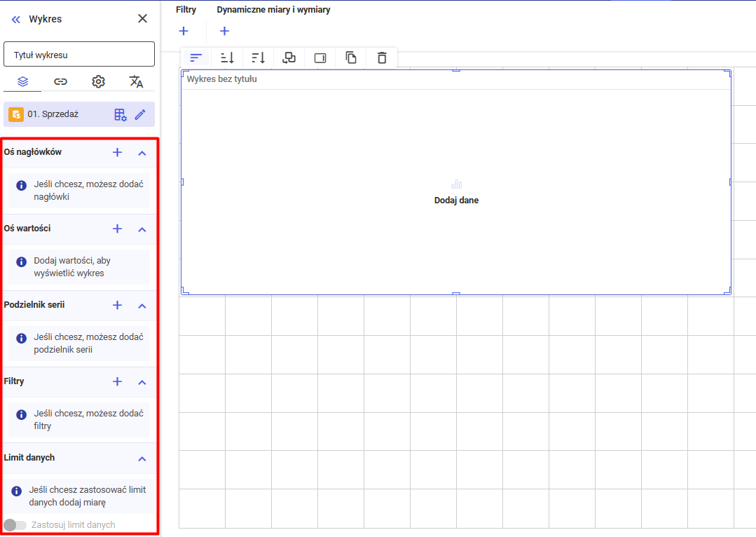Collapse the Oś wartości section
This screenshot has height=537, width=756.
[x=142, y=229]
